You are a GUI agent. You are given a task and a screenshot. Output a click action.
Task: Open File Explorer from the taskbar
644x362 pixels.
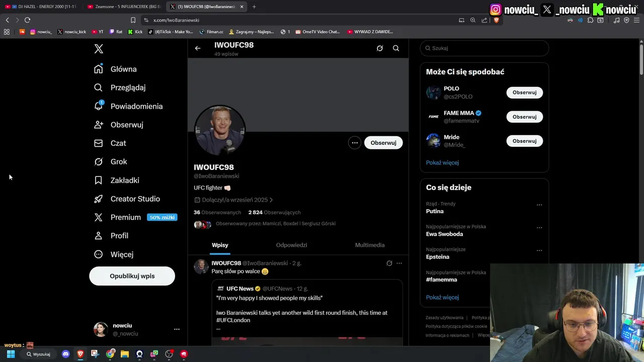pyautogui.click(x=124, y=354)
